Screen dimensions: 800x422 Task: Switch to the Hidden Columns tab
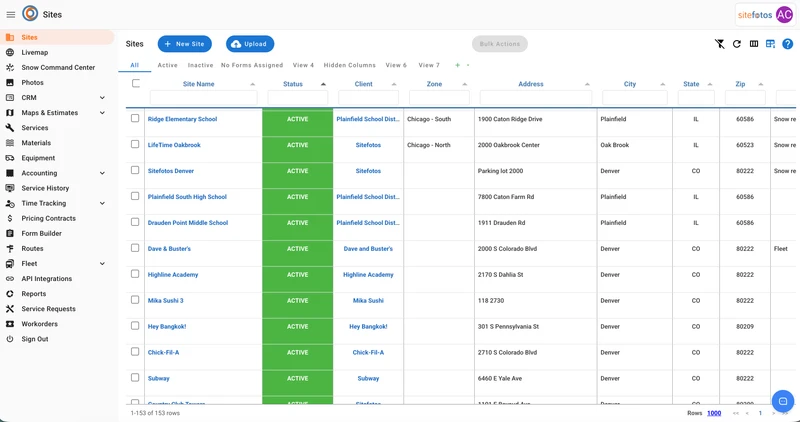[349, 65]
